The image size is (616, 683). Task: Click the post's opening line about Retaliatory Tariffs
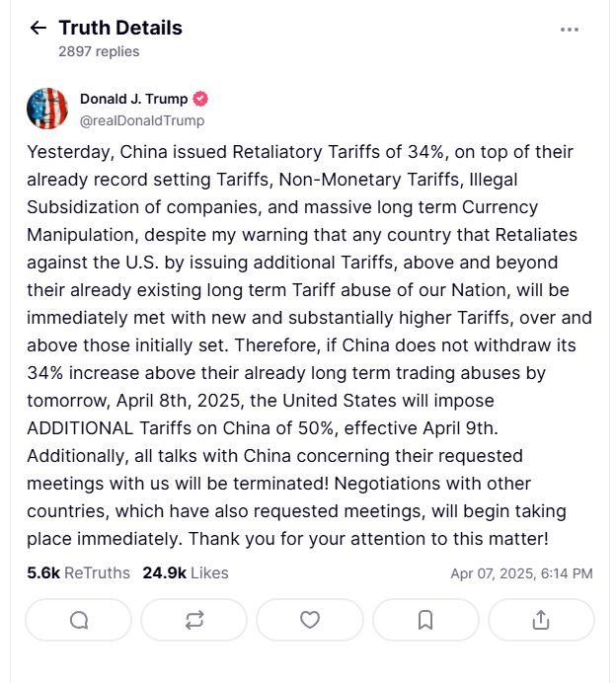300,152
